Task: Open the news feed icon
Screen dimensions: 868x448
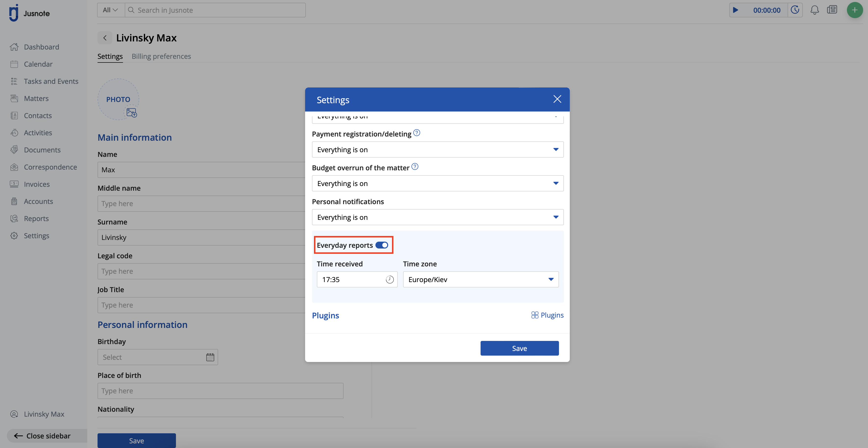Action: 832,10
